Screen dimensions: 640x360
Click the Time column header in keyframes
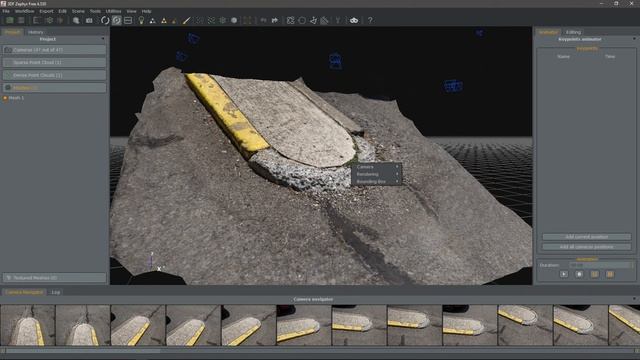[610, 56]
